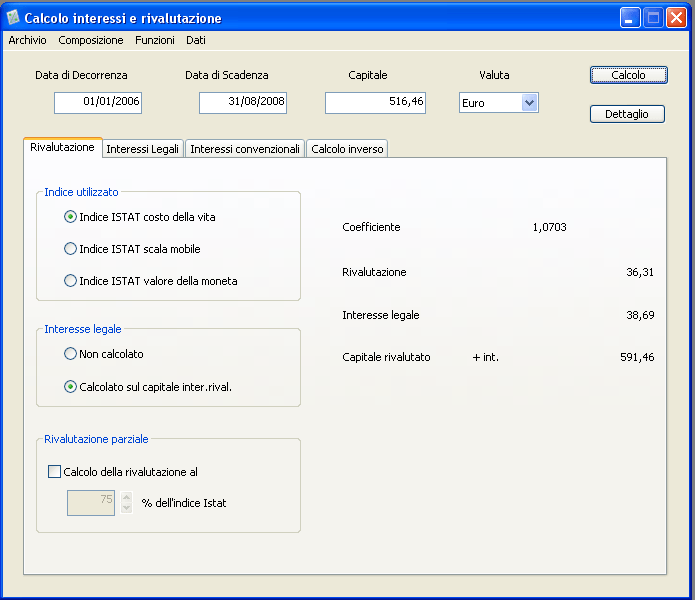Click the percentage field showing 75
Image resolution: width=695 pixels, height=600 pixels.
point(91,503)
